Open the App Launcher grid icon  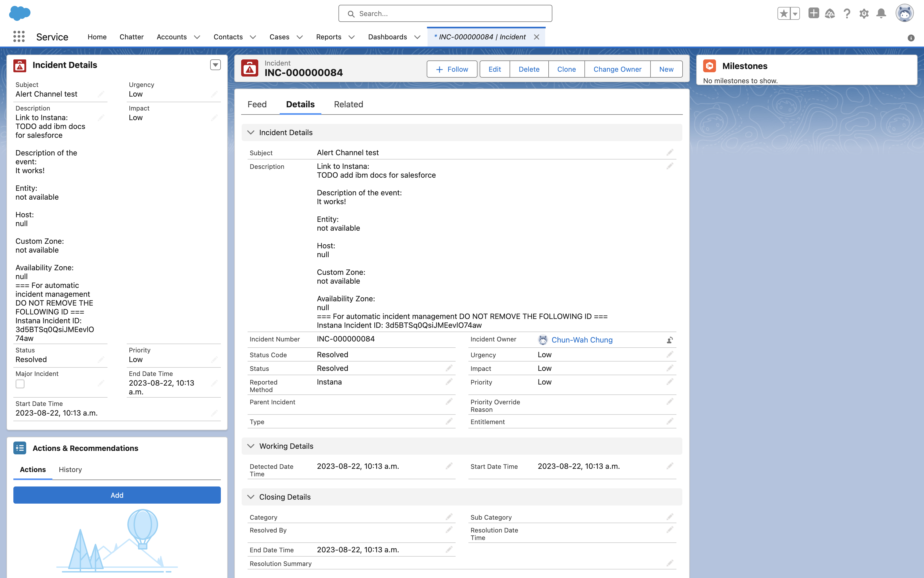pos(19,37)
